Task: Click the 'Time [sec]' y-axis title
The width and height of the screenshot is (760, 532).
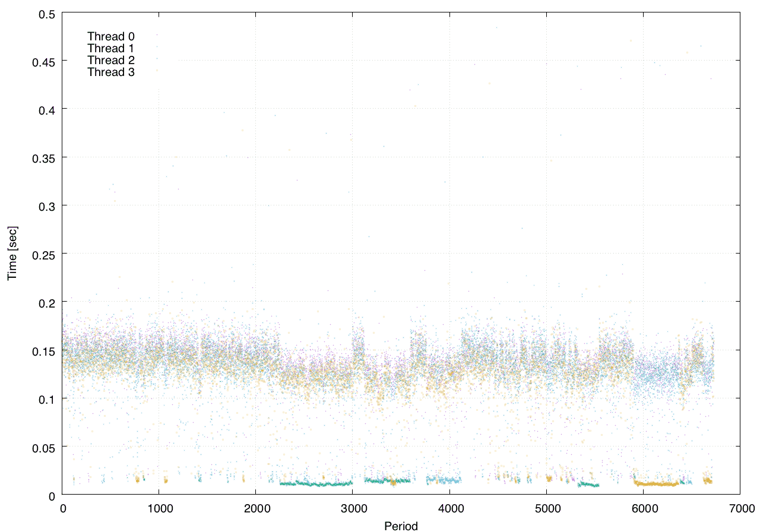Action: [12, 253]
